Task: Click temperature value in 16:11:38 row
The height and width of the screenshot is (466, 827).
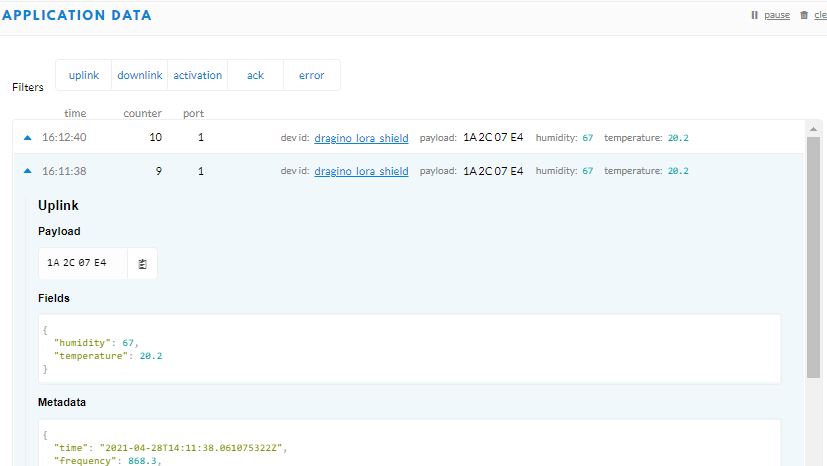Action: pyautogui.click(x=678, y=171)
